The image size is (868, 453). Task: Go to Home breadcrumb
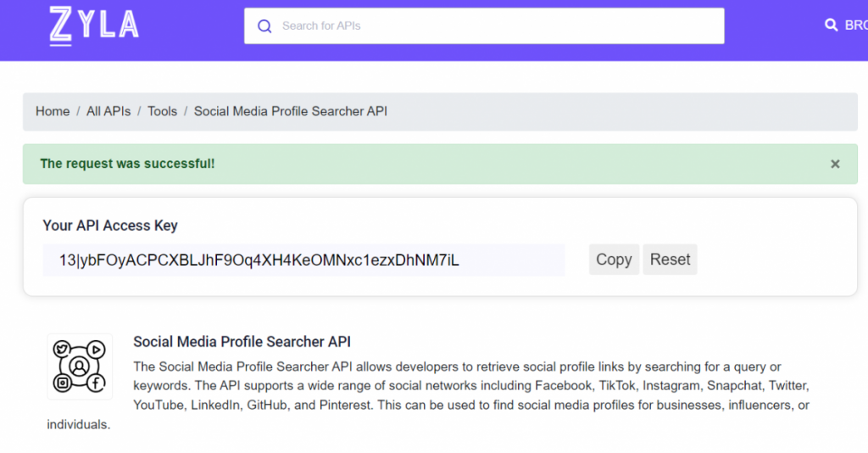tap(53, 111)
